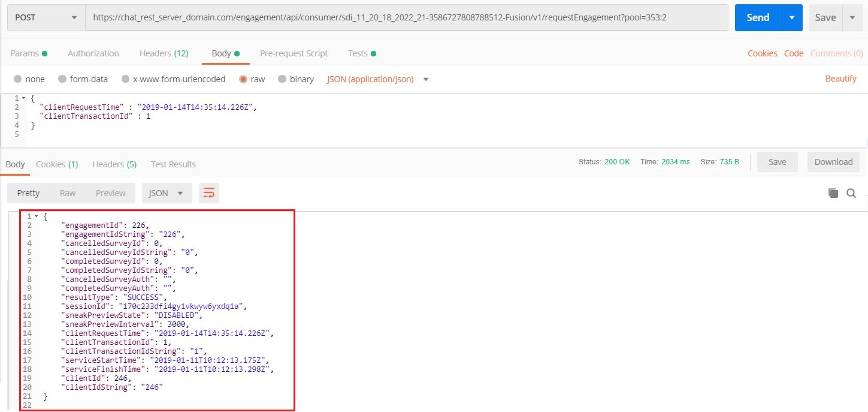Click the "cancelledSurveyId": 0 line
This screenshot has width=868, height=412.
click(111, 243)
